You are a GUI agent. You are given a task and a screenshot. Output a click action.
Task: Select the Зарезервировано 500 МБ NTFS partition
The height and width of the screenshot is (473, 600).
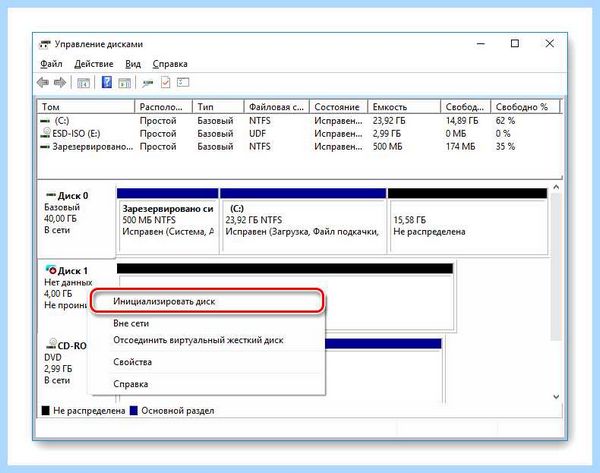tap(168, 221)
